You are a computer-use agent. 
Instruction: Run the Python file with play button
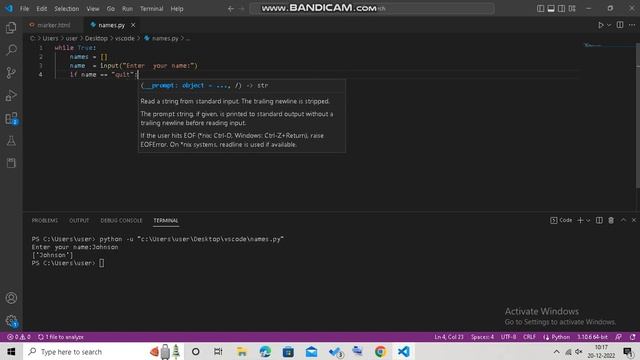pos(600,25)
